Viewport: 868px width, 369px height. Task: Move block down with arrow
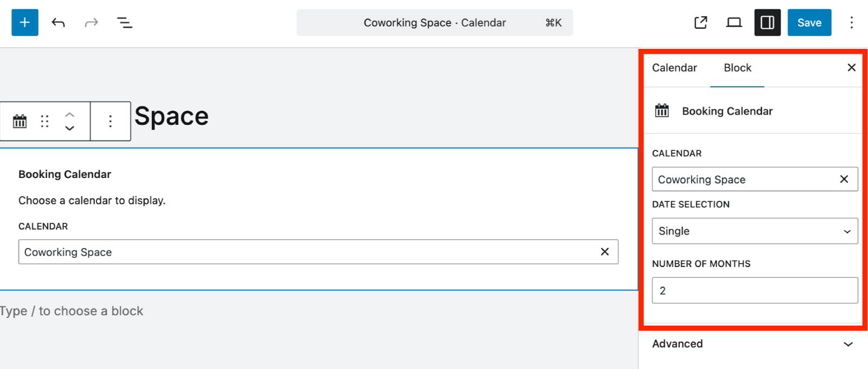click(69, 128)
